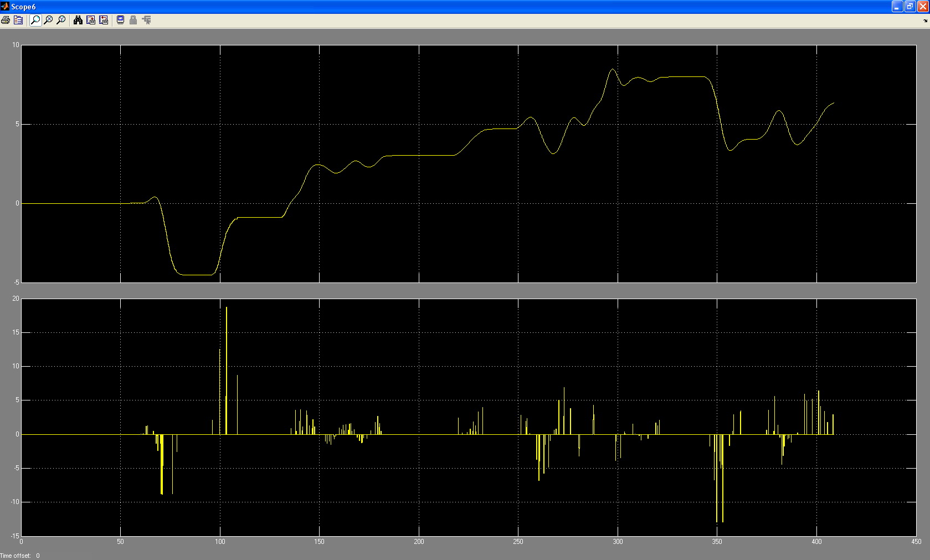930x560 pixels.
Task: Open the Signal selection tool
Action: [x=146, y=20]
